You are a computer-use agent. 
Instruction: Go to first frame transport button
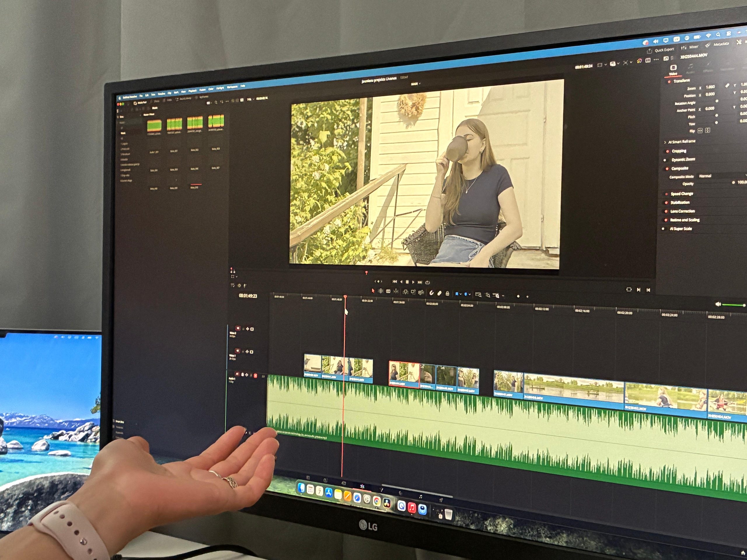(x=395, y=282)
